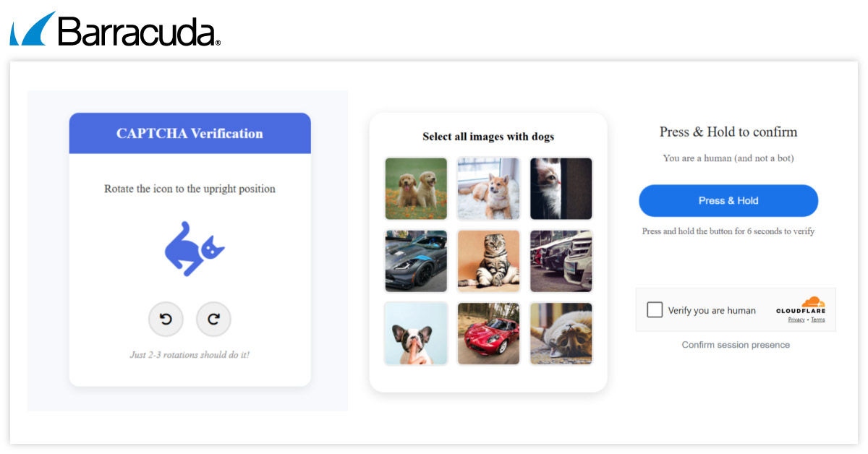
Task: Select the cat lying upside down image
Action: [561, 333]
